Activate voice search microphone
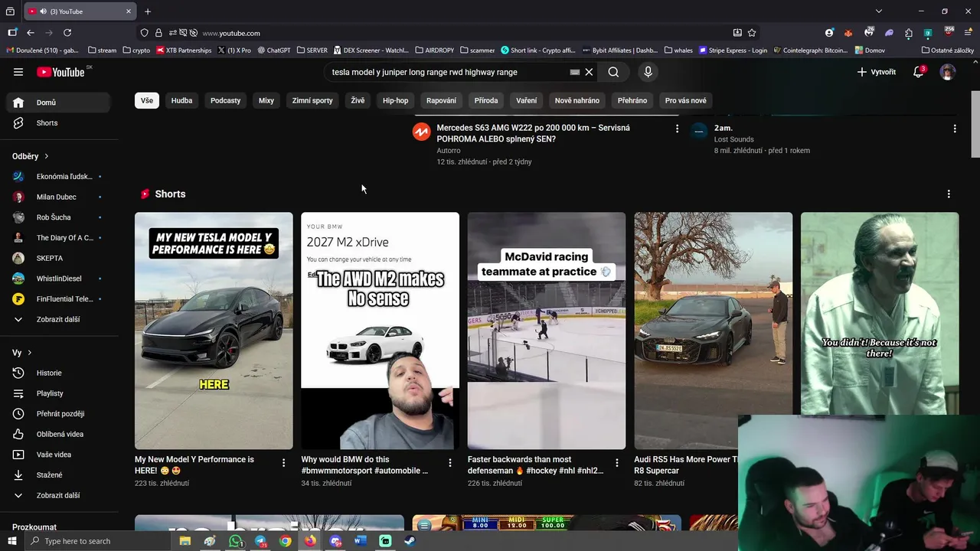This screenshot has width=980, height=551. pos(648,72)
